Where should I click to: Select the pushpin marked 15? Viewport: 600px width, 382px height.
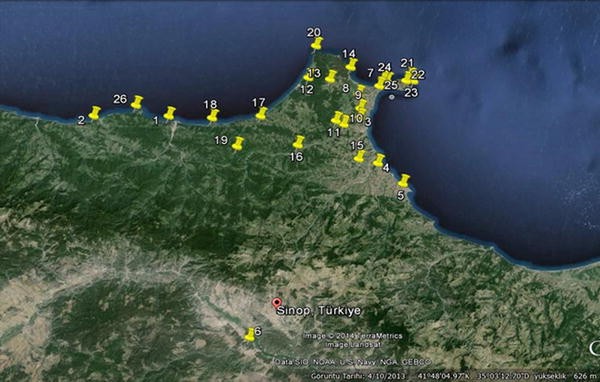click(x=360, y=156)
